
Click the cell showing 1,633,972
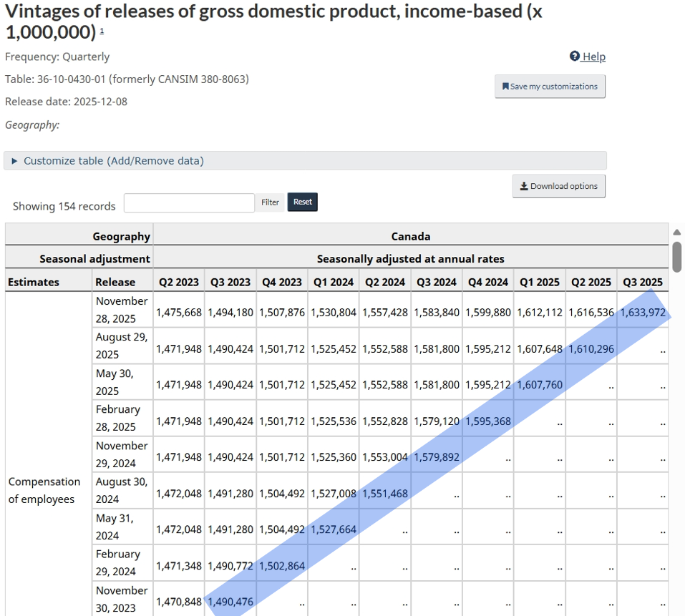[642, 312]
